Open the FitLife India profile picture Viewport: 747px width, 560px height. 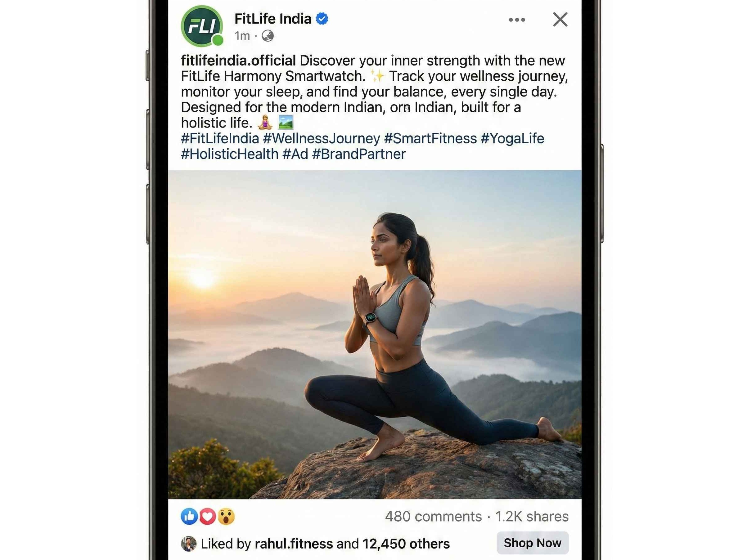202,26
